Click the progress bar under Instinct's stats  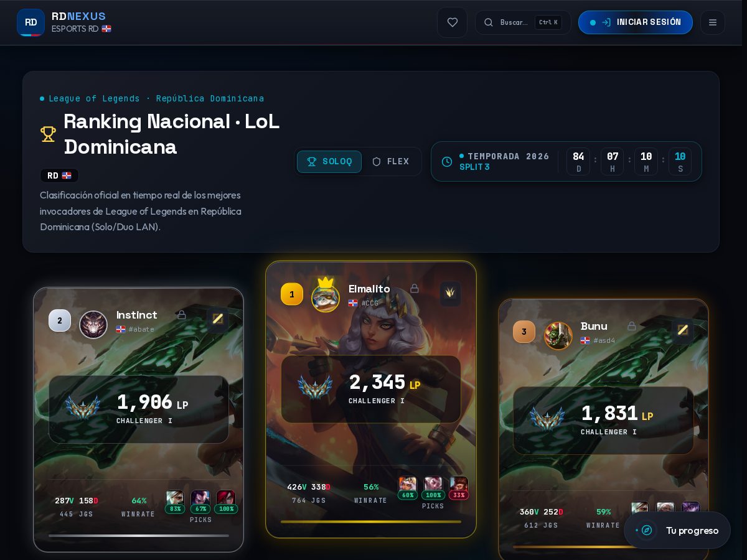click(x=139, y=535)
